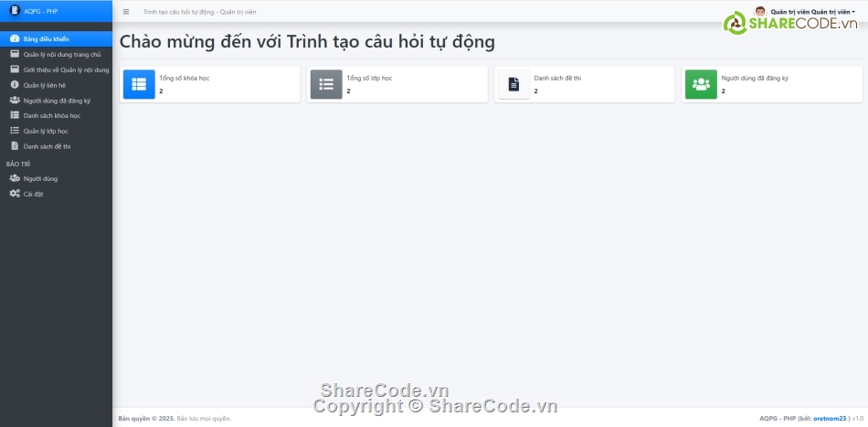Image resolution: width=868 pixels, height=427 pixels.
Task: Click the Danh sách đề thi file icon in sidebar
Action: (15, 146)
